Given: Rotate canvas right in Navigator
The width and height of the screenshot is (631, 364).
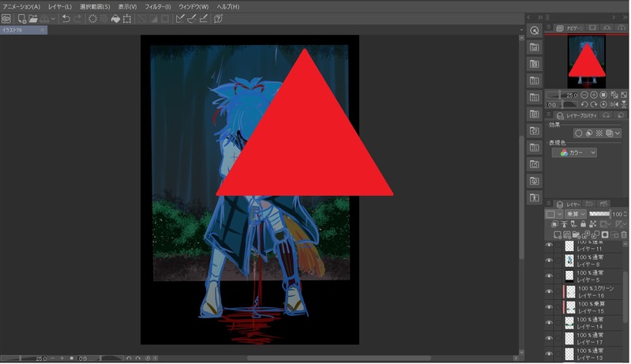Looking at the screenshot, I should [x=594, y=104].
